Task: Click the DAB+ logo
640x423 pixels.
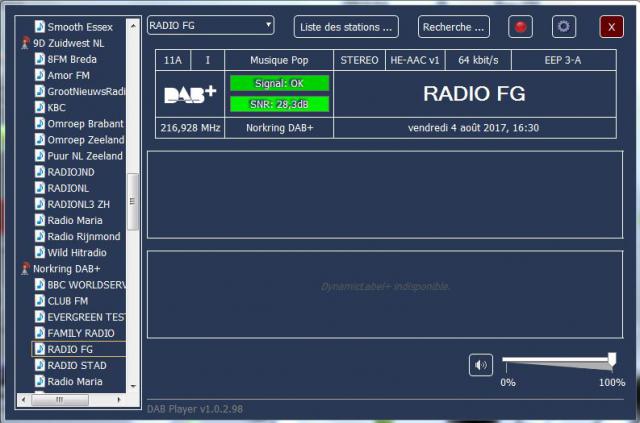Action: [190, 94]
